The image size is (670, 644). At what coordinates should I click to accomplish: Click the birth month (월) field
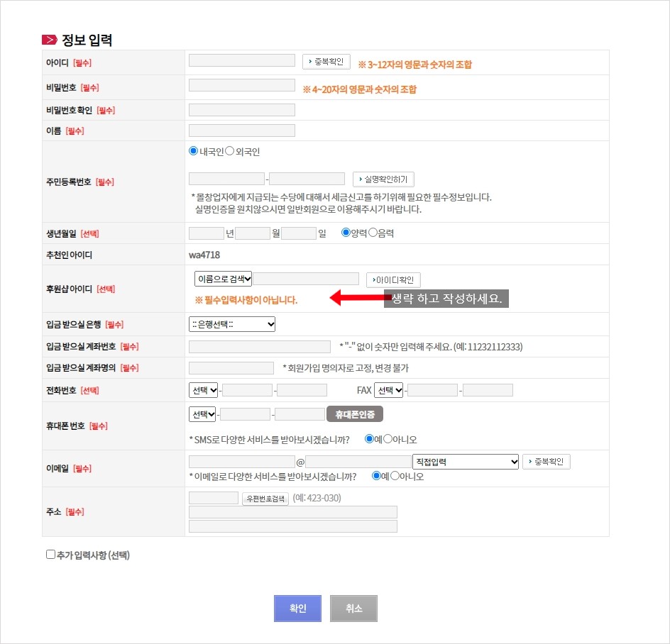[253, 233]
